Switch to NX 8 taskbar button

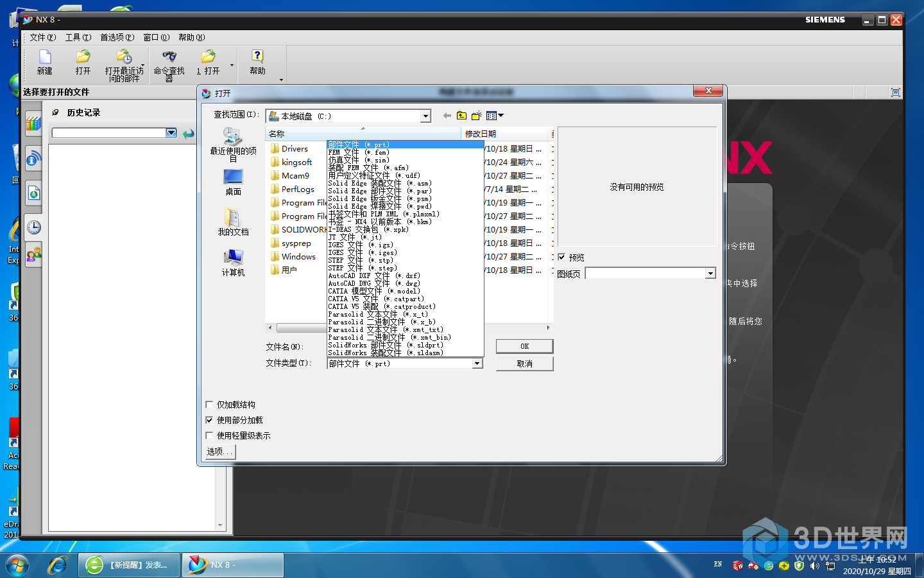(233, 565)
